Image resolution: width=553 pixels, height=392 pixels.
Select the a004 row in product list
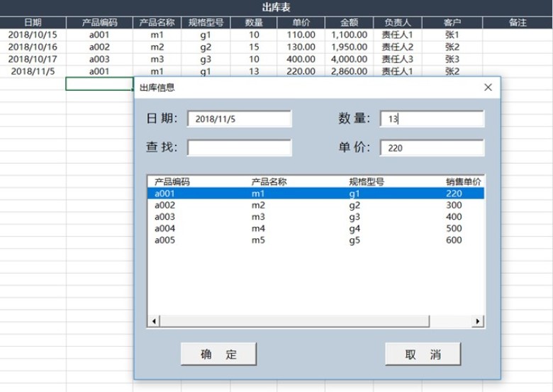315,228
